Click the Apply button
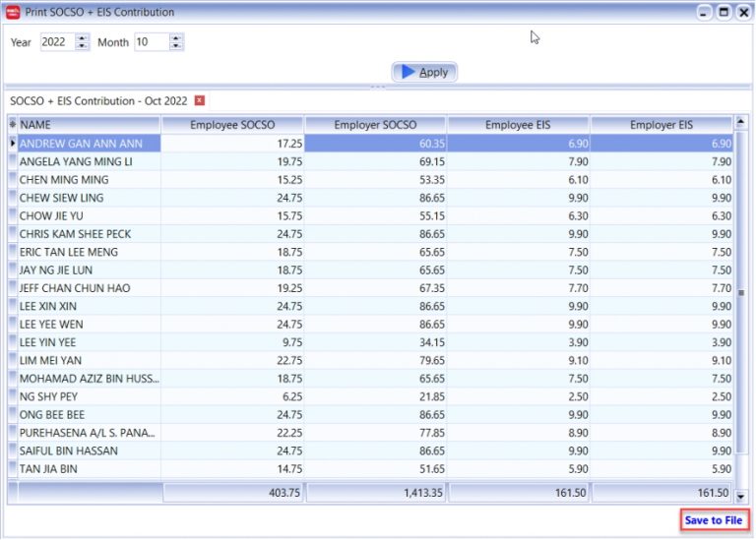This screenshot has width=756, height=540. click(424, 72)
